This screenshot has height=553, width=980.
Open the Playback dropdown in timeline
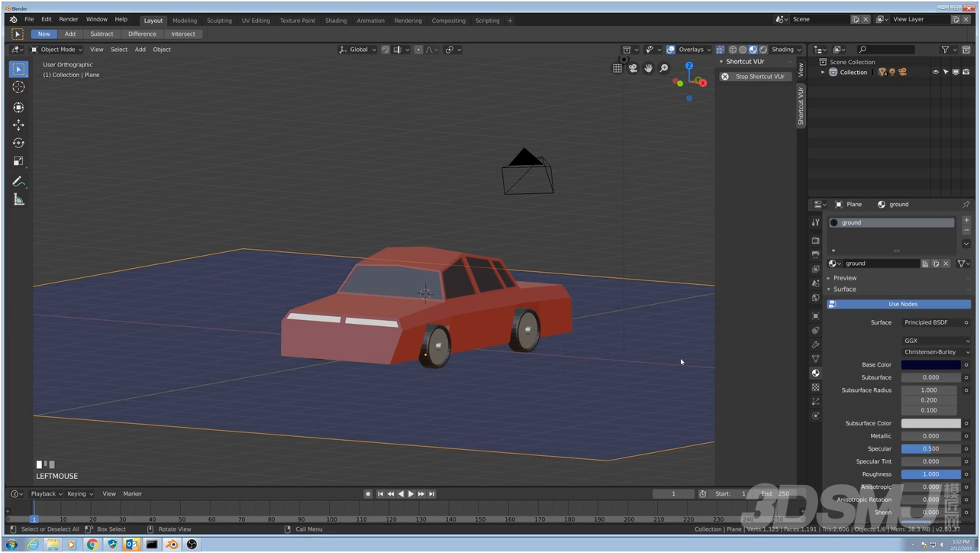point(46,494)
